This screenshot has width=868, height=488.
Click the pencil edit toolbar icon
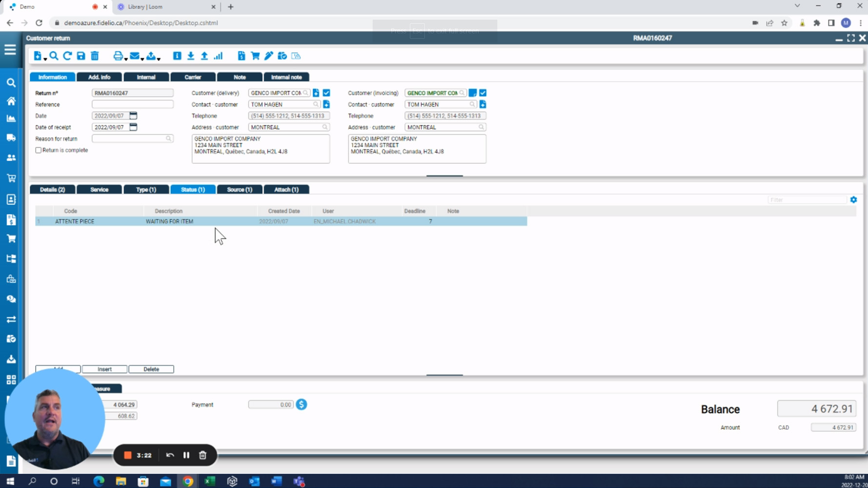click(x=269, y=56)
